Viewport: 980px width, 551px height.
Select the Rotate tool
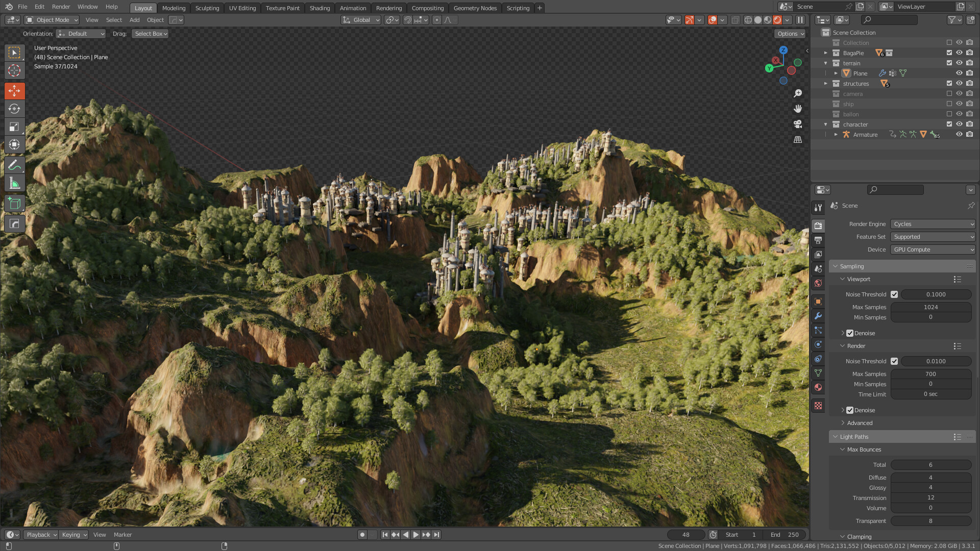14,109
